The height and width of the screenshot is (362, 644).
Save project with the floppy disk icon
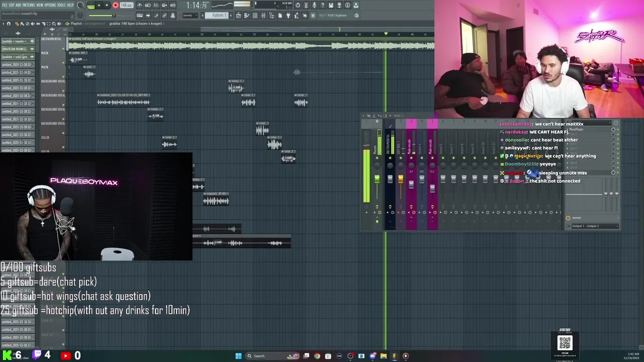tap(331, 5)
